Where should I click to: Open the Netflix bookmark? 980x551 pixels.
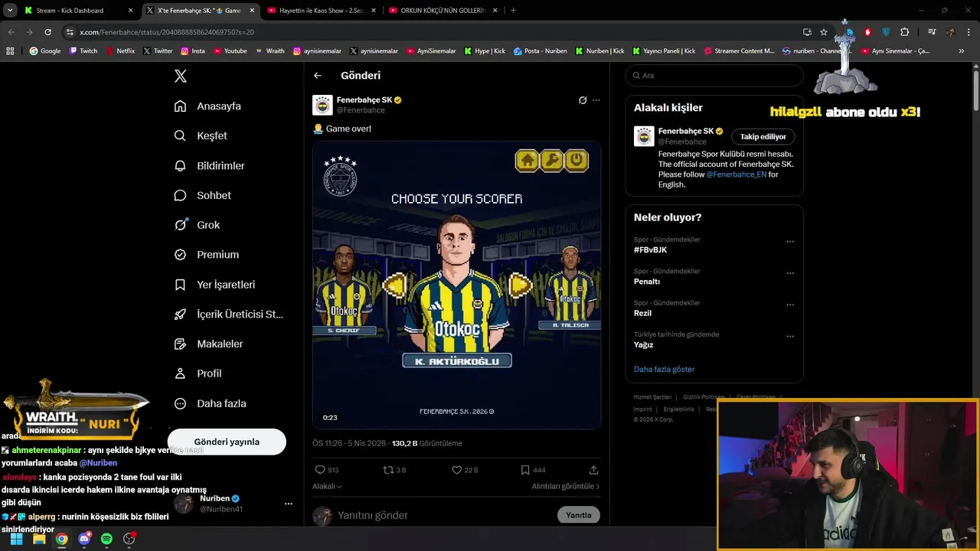tap(119, 51)
